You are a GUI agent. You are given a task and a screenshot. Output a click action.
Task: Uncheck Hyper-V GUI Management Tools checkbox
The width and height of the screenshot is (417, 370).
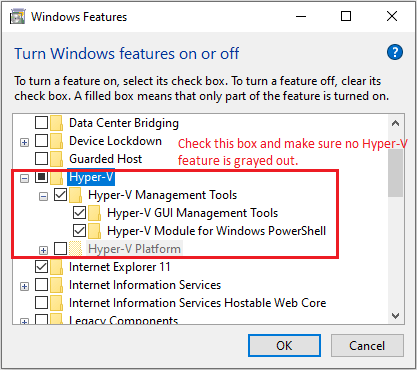click(79, 213)
